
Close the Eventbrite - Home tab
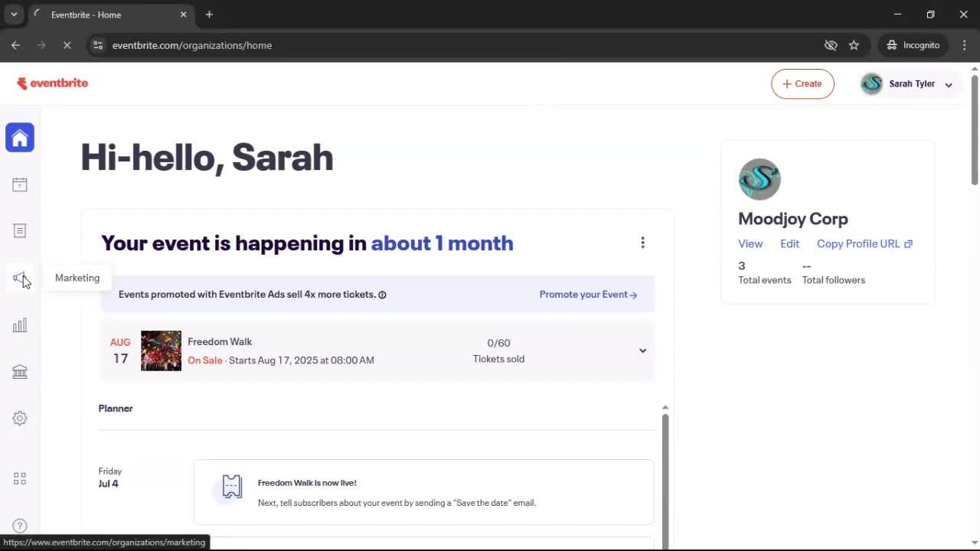[183, 15]
